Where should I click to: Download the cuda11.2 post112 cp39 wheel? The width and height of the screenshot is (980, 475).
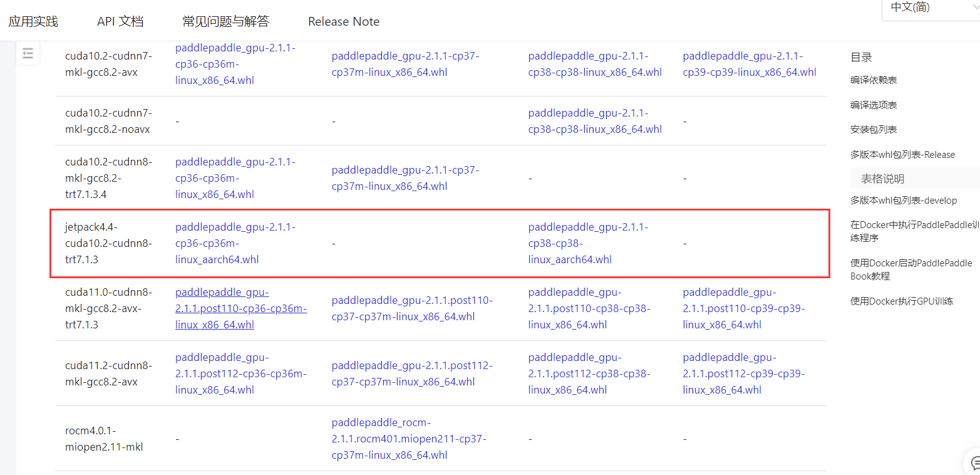(743, 373)
